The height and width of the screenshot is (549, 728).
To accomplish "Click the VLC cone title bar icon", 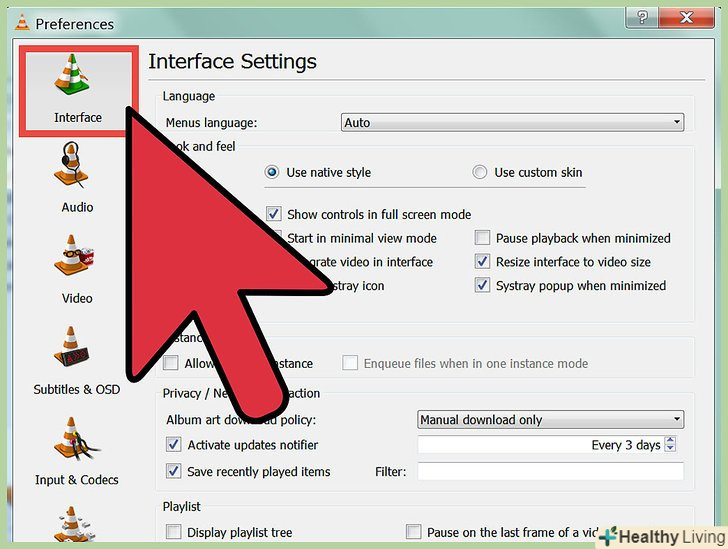I will click(21, 23).
